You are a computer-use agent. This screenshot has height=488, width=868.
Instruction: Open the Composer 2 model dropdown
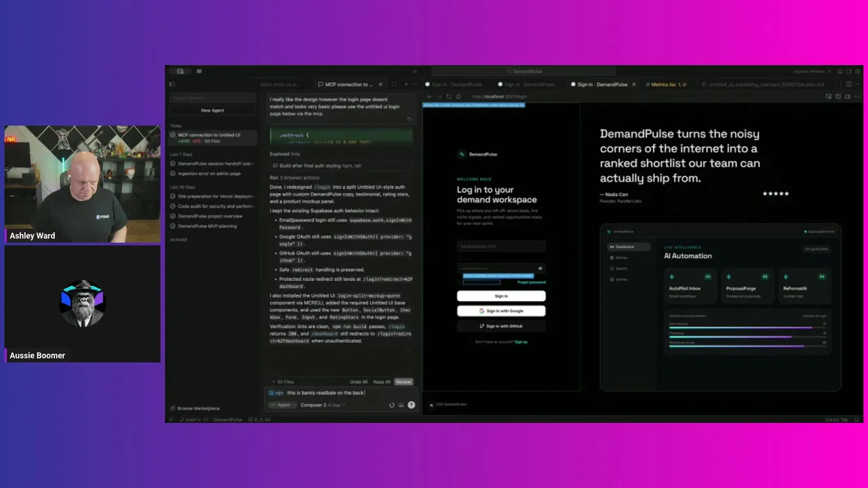coord(323,405)
